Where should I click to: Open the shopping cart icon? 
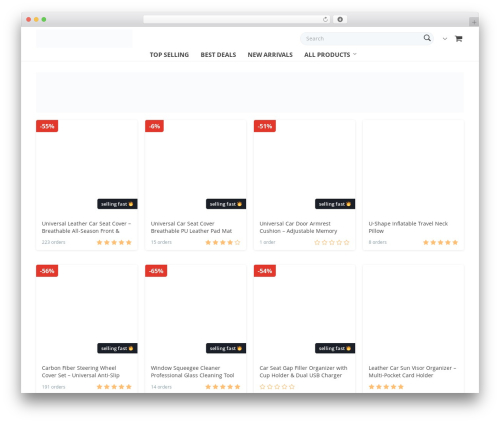[459, 39]
